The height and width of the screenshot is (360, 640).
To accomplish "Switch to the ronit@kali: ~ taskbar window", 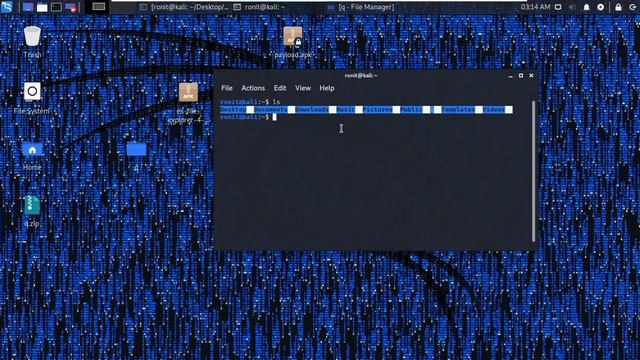I will click(260, 7).
